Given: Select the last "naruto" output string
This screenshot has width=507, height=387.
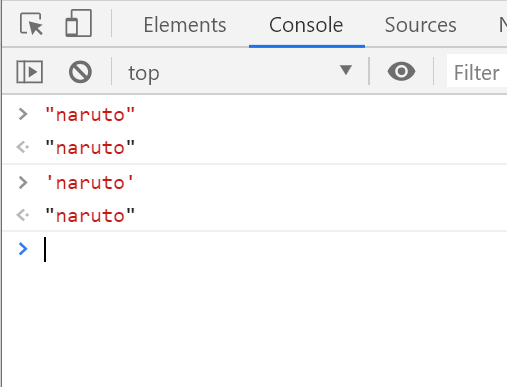Looking at the screenshot, I should tap(90, 216).
